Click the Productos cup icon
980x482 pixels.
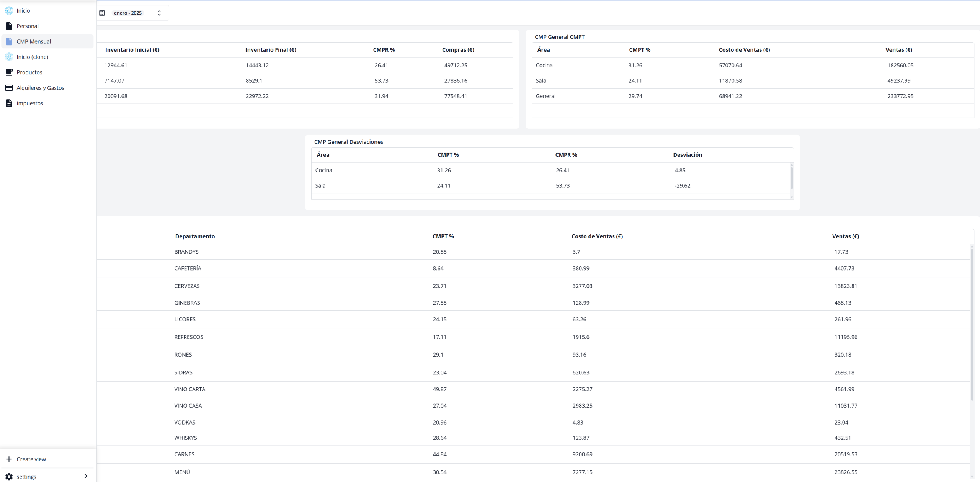(x=9, y=72)
